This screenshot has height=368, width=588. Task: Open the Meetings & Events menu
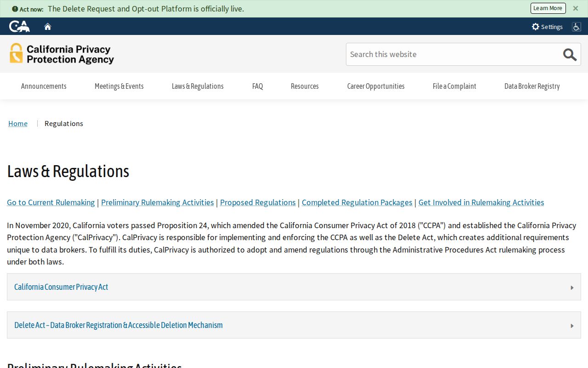119,86
